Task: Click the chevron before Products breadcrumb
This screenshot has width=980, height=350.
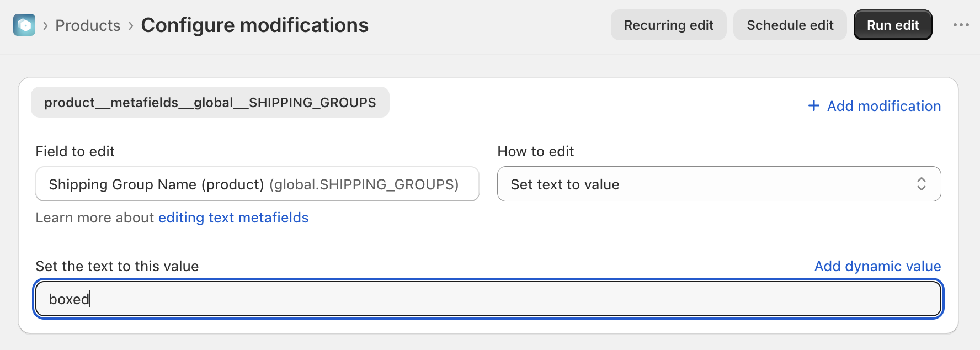Action: click(x=45, y=25)
